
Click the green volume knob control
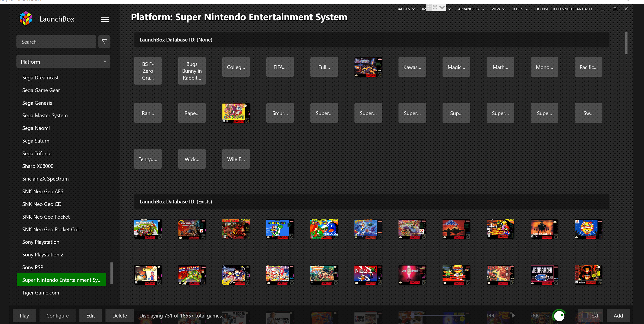pyautogui.click(x=559, y=316)
